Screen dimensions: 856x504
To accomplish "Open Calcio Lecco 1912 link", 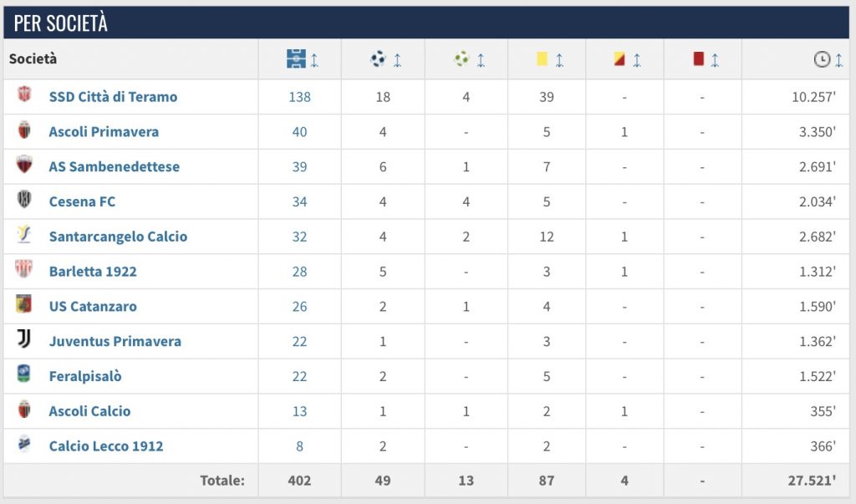I will point(106,446).
